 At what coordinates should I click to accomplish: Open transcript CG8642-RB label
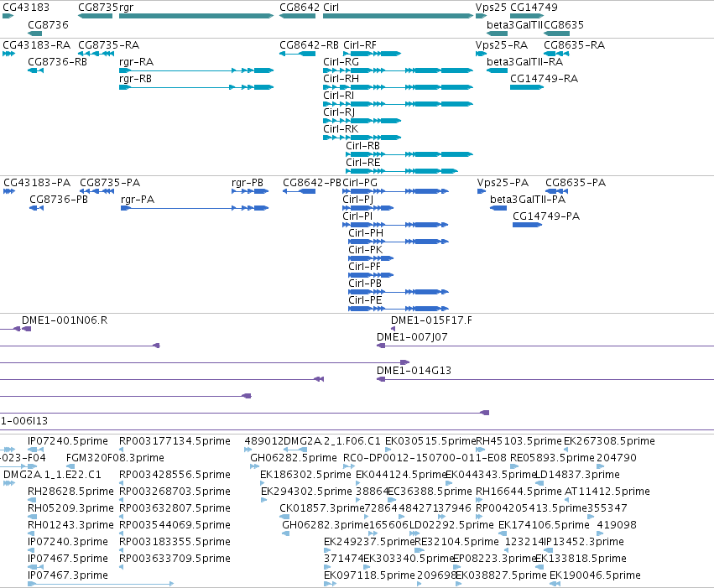coord(310,45)
